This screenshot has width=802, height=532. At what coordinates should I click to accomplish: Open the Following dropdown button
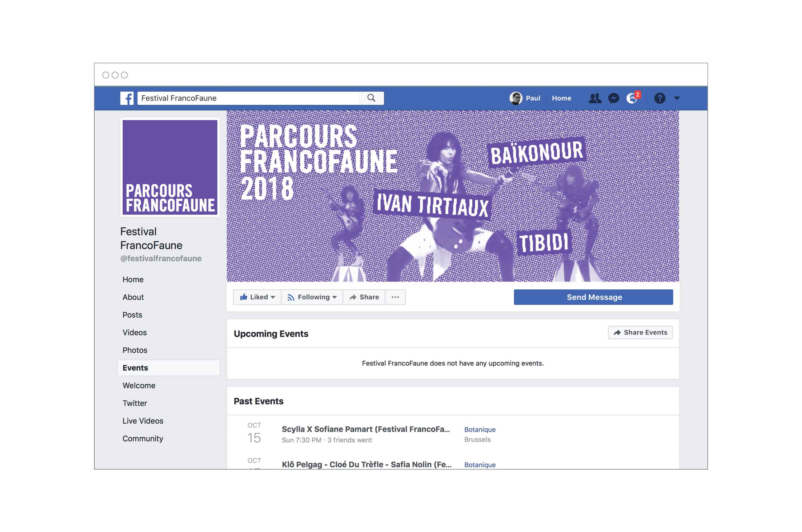tap(312, 297)
